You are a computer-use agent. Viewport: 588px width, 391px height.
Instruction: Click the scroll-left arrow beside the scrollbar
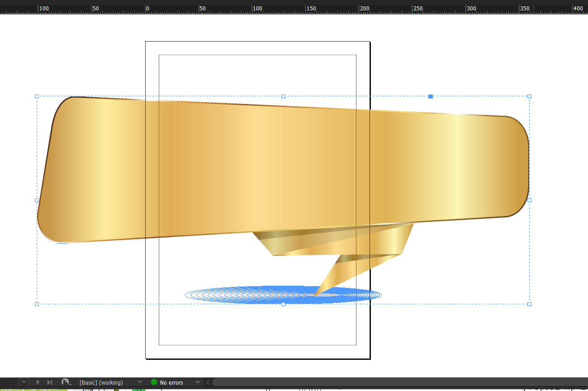208,382
